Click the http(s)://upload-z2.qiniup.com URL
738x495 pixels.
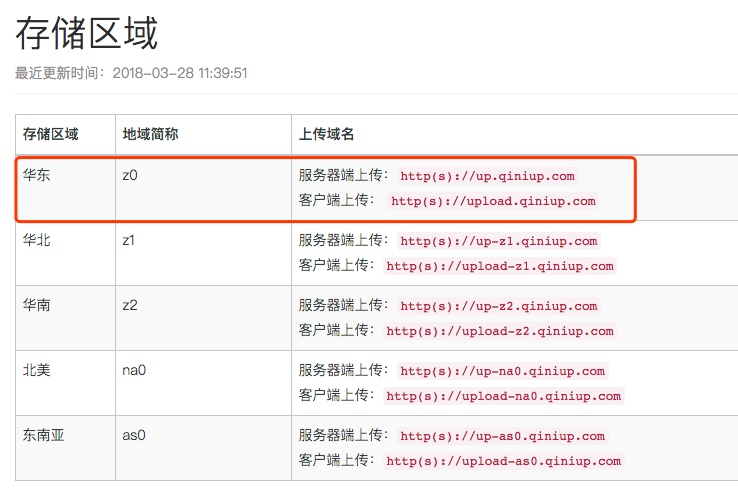[x=500, y=331]
